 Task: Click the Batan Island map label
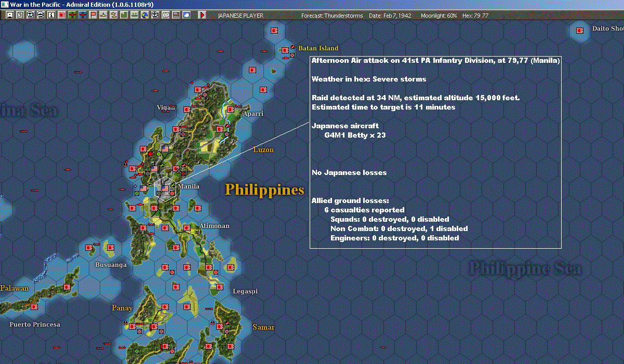(318, 48)
